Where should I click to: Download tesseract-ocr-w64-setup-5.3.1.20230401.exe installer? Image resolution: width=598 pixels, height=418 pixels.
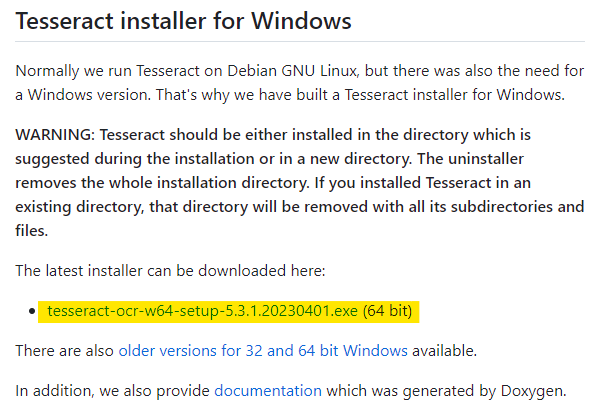pyautogui.click(x=203, y=311)
